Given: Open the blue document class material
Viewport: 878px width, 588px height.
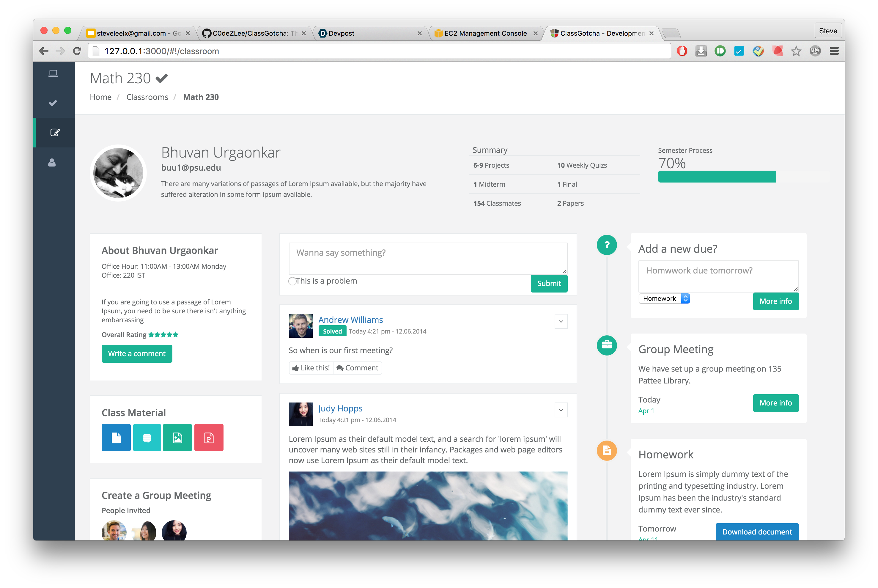Looking at the screenshot, I should point(116,438).
